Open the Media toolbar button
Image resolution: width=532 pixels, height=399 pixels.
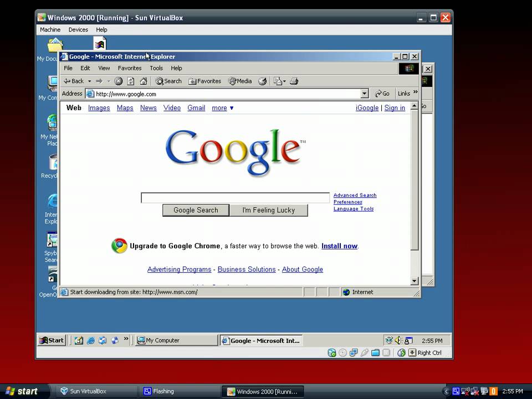tap(240, 81)
